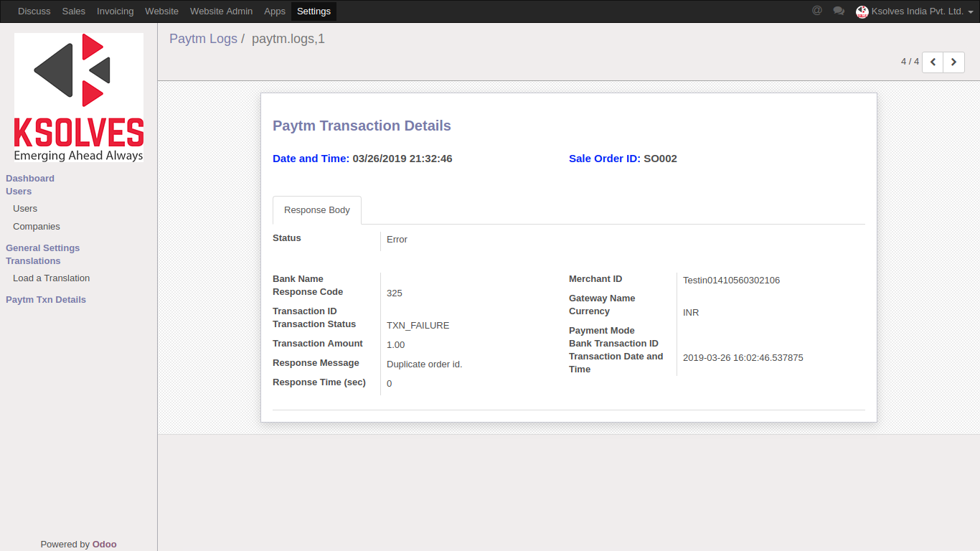
Task: Open the Sales menu
Action: pyautogui.click(x=73, y=11)
